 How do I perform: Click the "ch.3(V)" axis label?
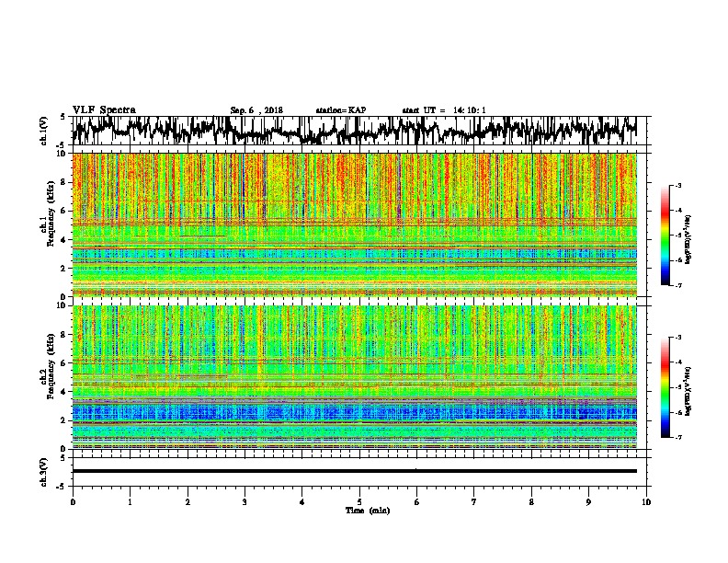pos(44,472)
